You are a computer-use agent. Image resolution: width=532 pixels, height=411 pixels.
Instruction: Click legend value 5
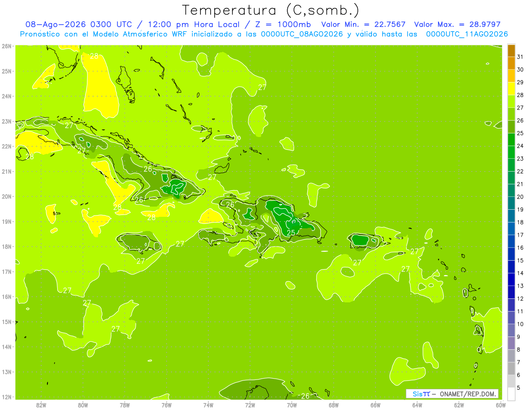(x=519, y=388)
